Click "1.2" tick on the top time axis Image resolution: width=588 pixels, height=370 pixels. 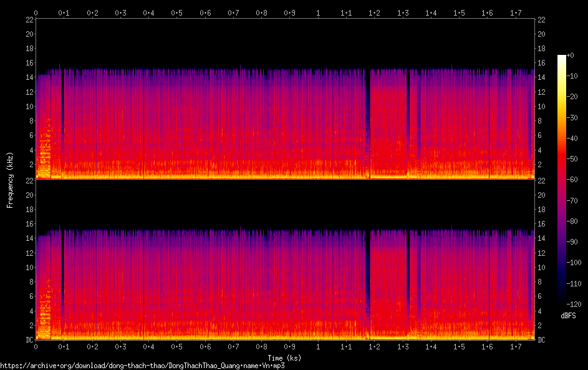coord(374,12)
